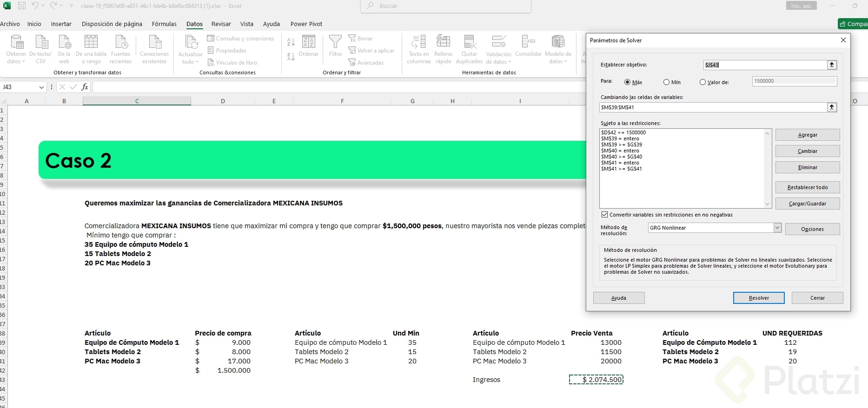Screen dimensions: 868x408
Task: Open the Undo history dropdown arrow
Action: click(43, 6)
